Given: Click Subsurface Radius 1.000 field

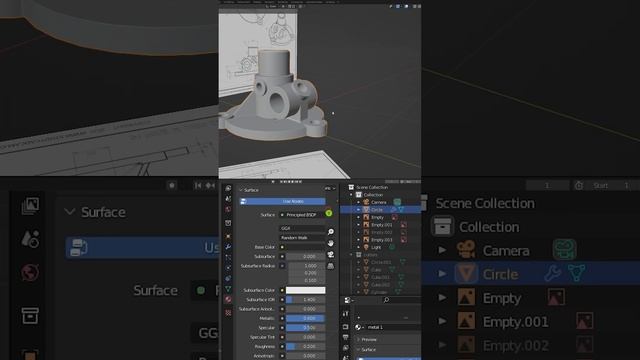Looking at the screenshot, I should pos(307,266).
